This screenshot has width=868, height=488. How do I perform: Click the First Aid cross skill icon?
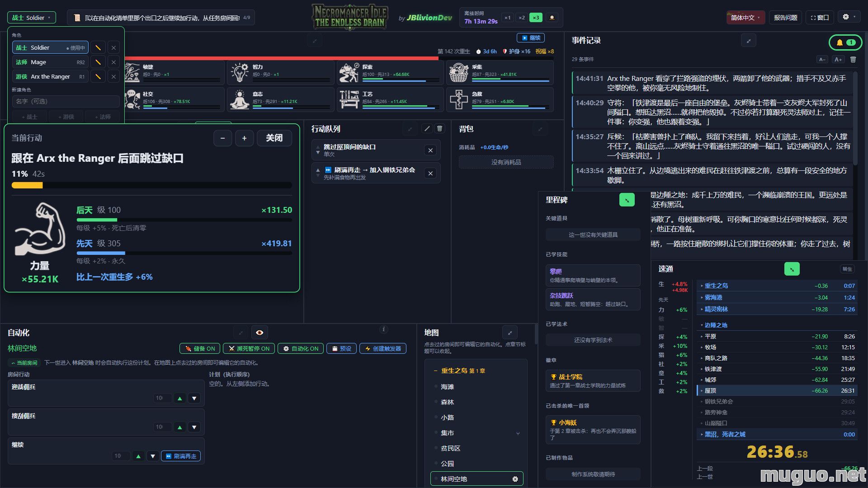click(x=458, y=99)
